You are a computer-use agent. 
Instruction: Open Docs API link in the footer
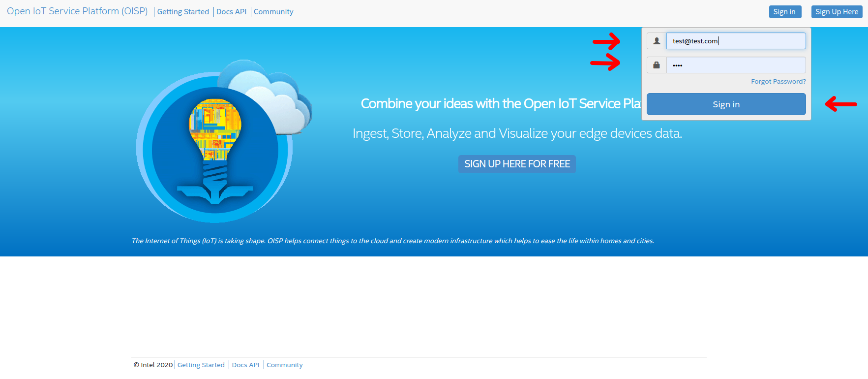point(245,365)
